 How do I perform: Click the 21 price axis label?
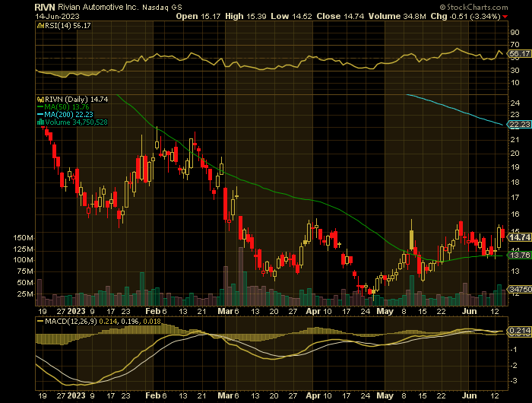[515, 140]
